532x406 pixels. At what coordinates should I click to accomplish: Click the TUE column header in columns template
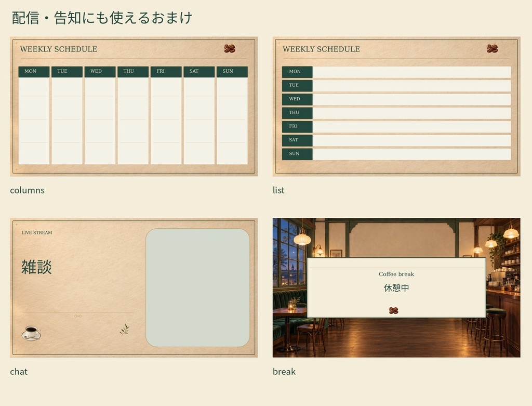point(67,72)
